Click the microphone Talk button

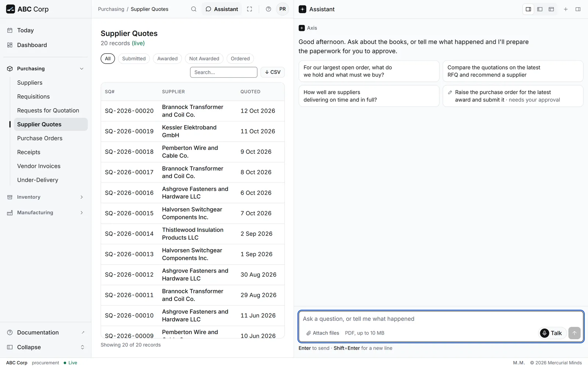click(x=552, y=333)
